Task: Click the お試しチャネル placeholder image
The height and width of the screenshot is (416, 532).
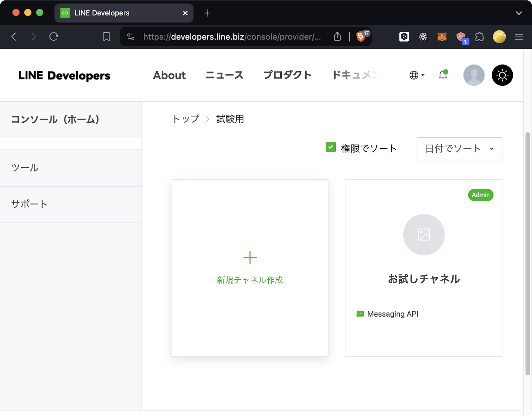Action: [424, 234]
